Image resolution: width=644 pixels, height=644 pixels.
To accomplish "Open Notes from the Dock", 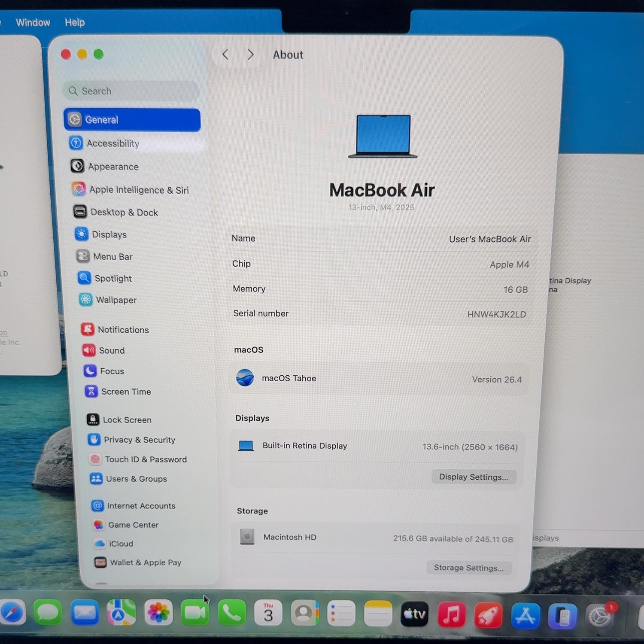I will pos(378,614).
